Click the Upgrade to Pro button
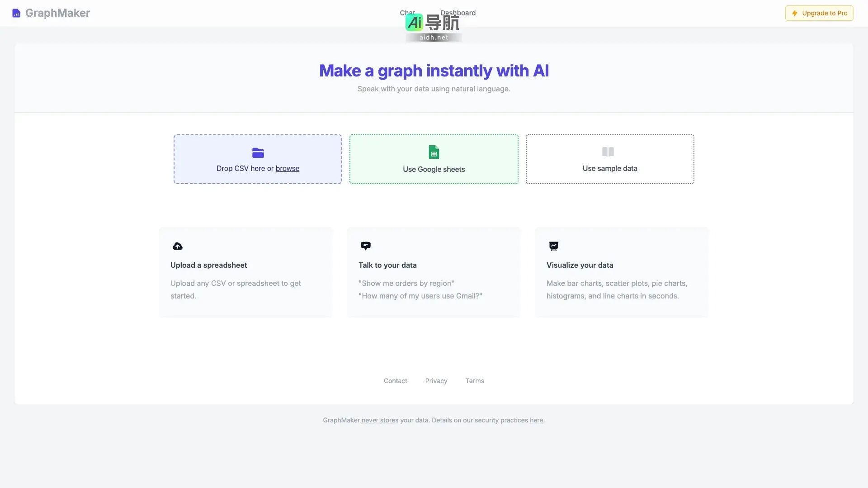 (819, 13)
